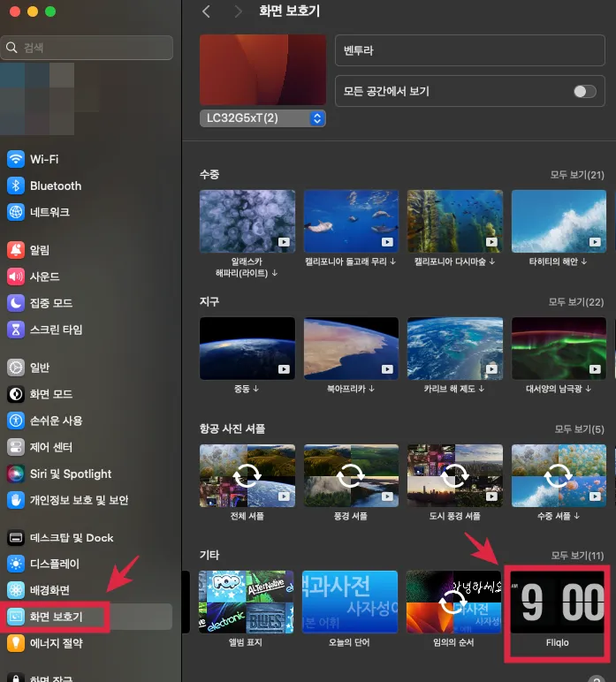This screenshot has height=682, width=616.
Task: Toggle 모든 공간에서 보기 switch
Action: pos(585,91)
